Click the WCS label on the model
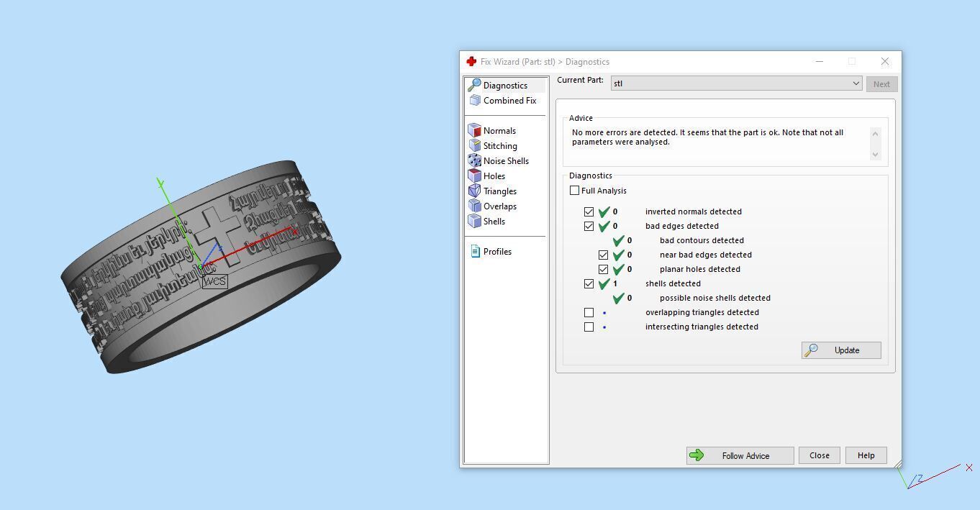 (214, 281)
